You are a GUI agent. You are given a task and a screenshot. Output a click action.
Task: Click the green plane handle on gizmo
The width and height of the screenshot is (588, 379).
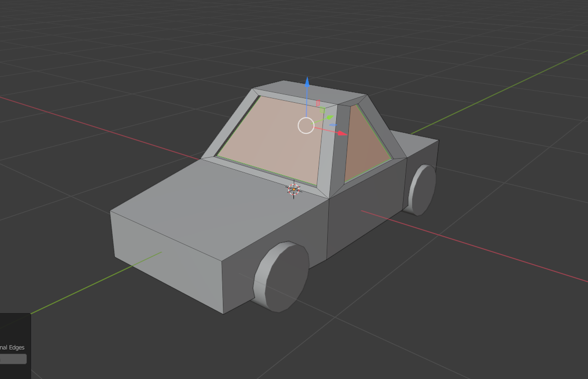tap(322, 110)
